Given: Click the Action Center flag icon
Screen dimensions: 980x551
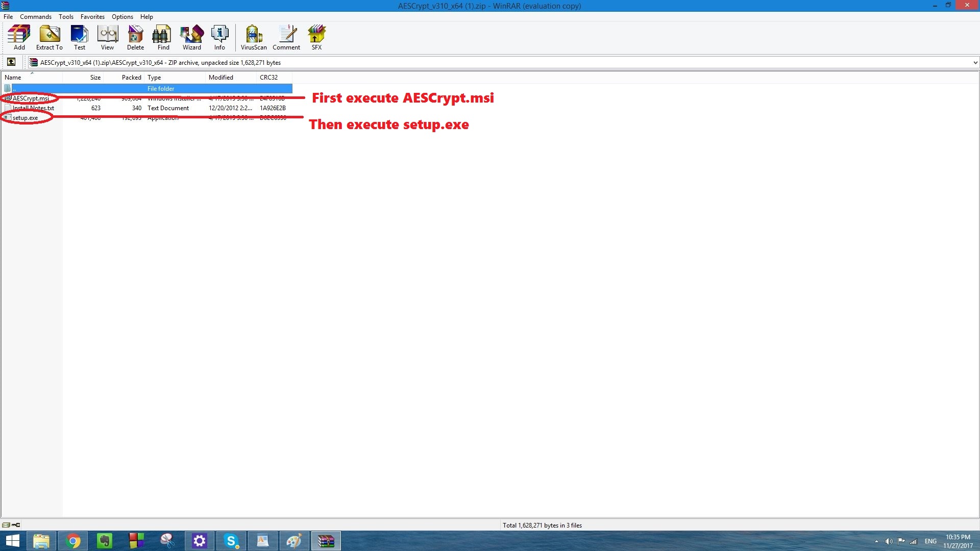Looking at the screenshot, I should [x=901, y=541].
